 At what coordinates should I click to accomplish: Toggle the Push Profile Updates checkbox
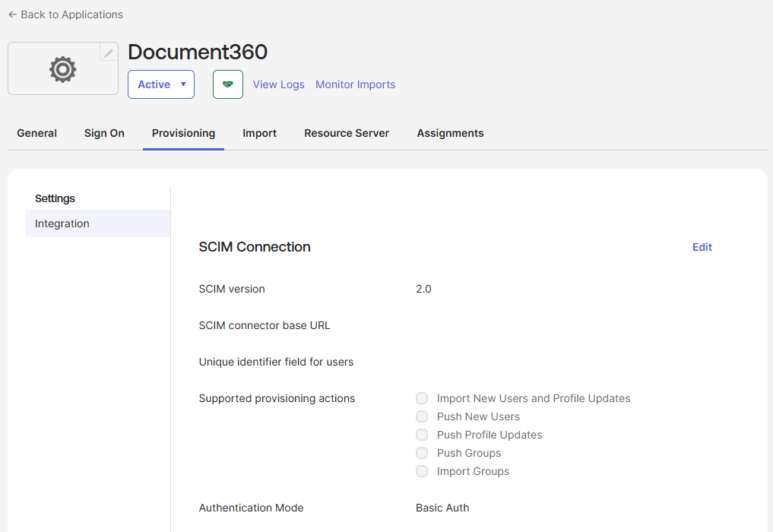422,435
